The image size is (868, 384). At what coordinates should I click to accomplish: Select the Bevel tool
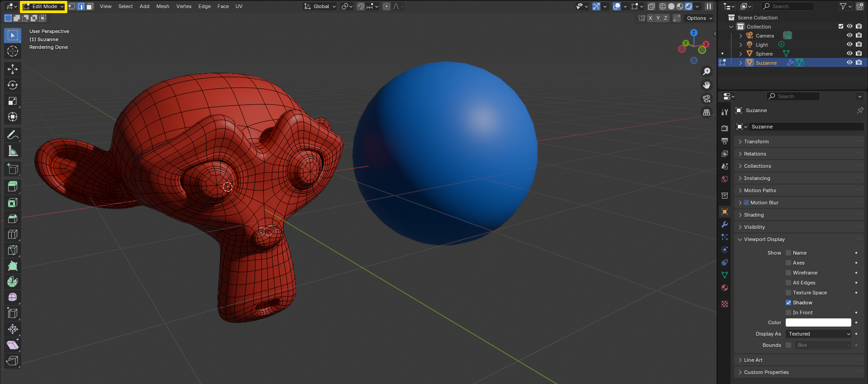(x=13, y=218)
